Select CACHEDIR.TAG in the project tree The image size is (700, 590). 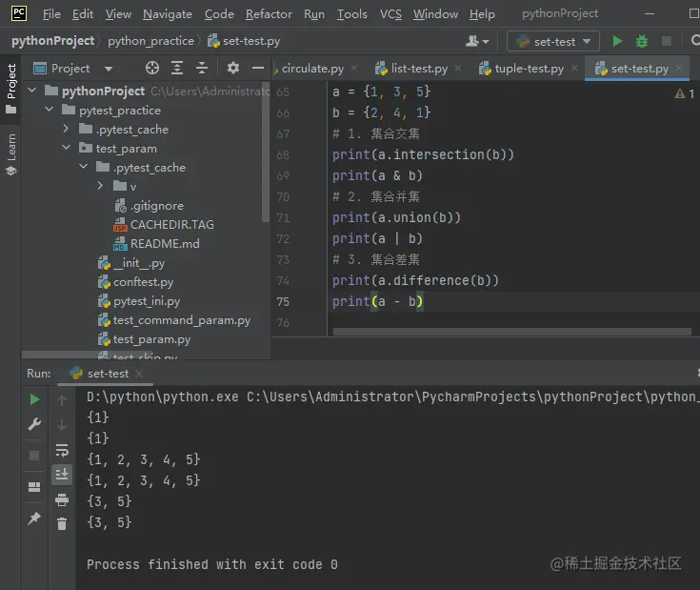tap(164, 225)
